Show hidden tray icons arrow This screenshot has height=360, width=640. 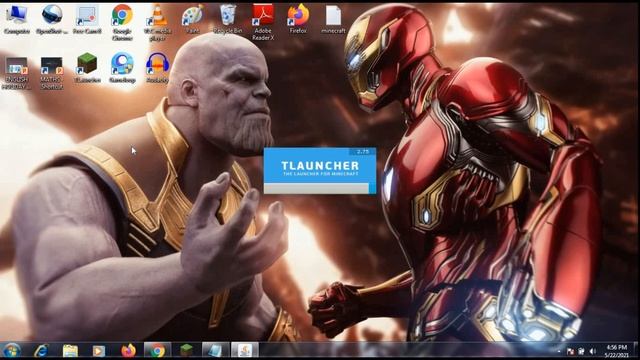click(x=559, y=351)
